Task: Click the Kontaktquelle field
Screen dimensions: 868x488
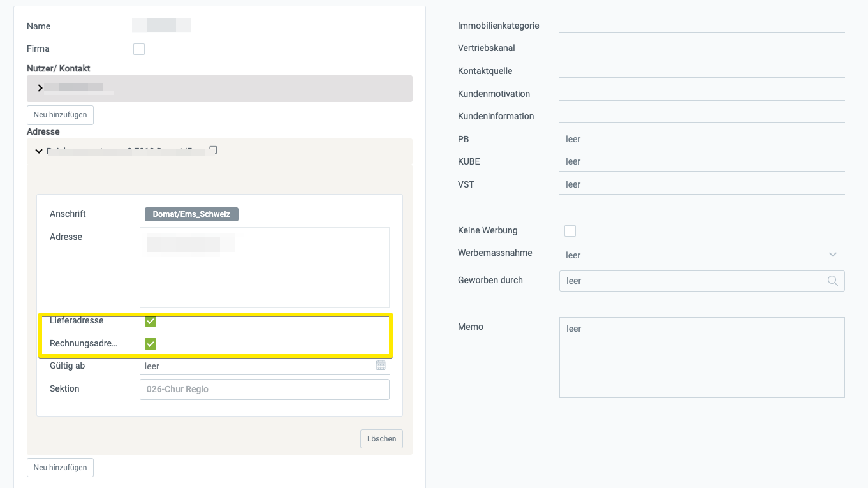Action: (702, 71)
